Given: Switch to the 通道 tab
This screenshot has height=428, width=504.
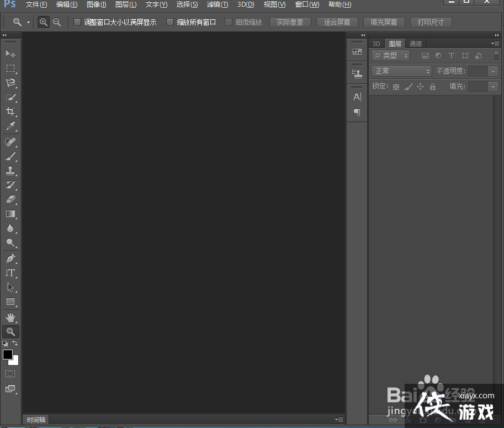Looking at the screenshot, I should pyautogui.click(x=415, y=44).
